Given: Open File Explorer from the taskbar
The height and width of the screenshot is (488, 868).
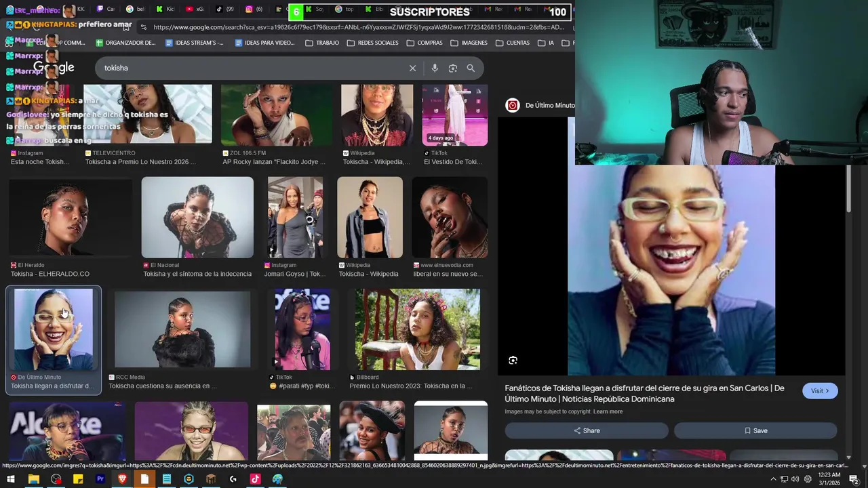Looking at the screenshot, I should (x=33, y=479).
